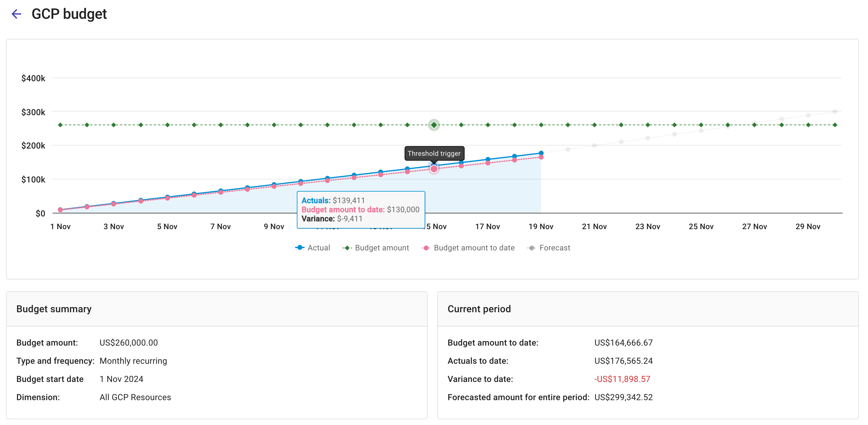
Task: Click the GCP budget page title
Action: 69,14
